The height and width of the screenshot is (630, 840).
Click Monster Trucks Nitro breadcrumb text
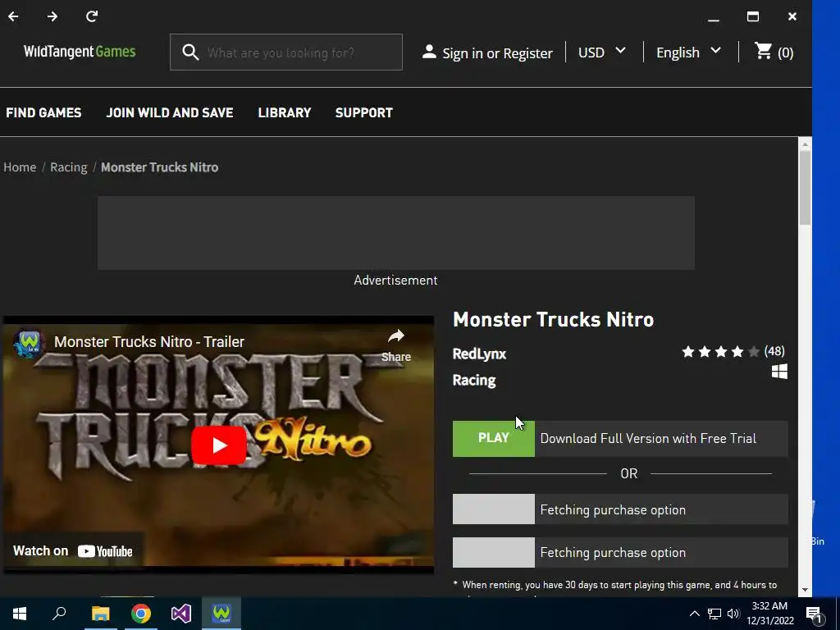[x=160, y=167]
